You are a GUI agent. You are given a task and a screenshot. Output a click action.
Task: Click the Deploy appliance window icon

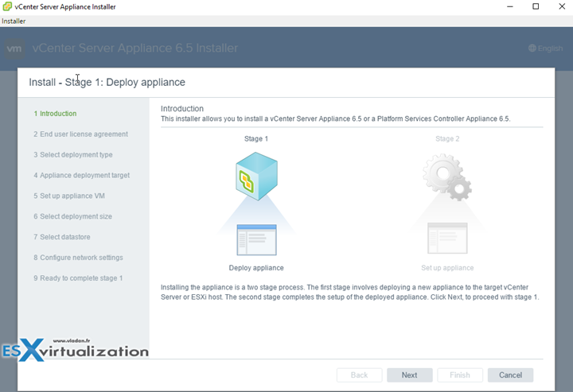click(x=256, y=240)
